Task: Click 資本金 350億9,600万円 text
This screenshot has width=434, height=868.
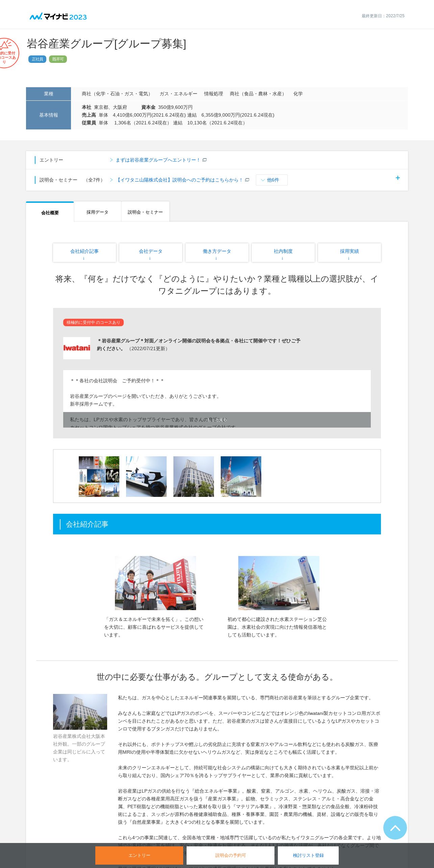Action: point(167,107)
